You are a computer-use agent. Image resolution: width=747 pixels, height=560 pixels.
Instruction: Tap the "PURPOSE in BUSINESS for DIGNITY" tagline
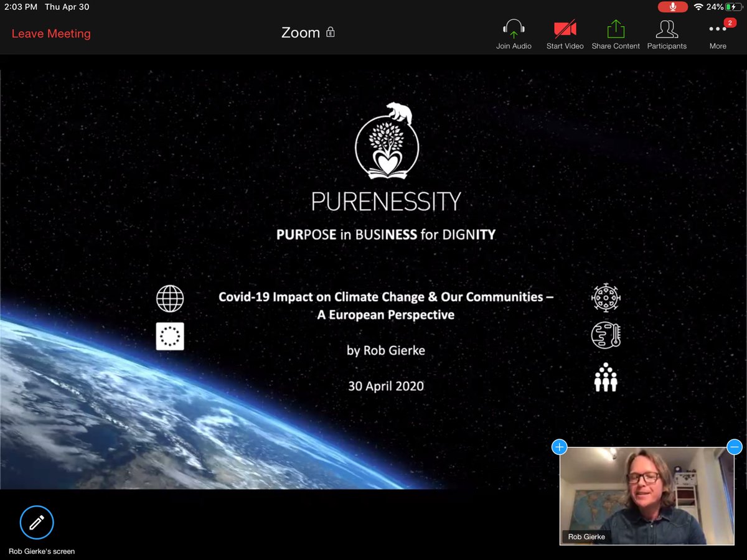coord(386,235)
